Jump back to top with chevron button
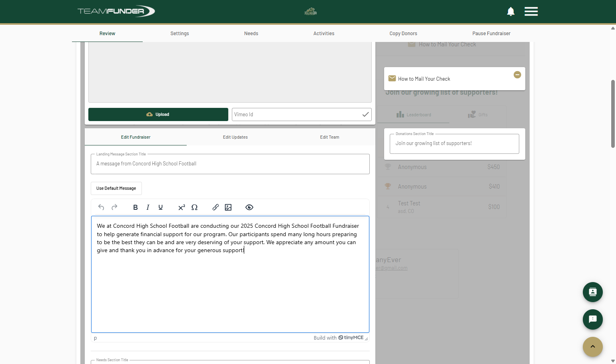The width and height of the screenshot is (616, 364). (x=593, y=347)
